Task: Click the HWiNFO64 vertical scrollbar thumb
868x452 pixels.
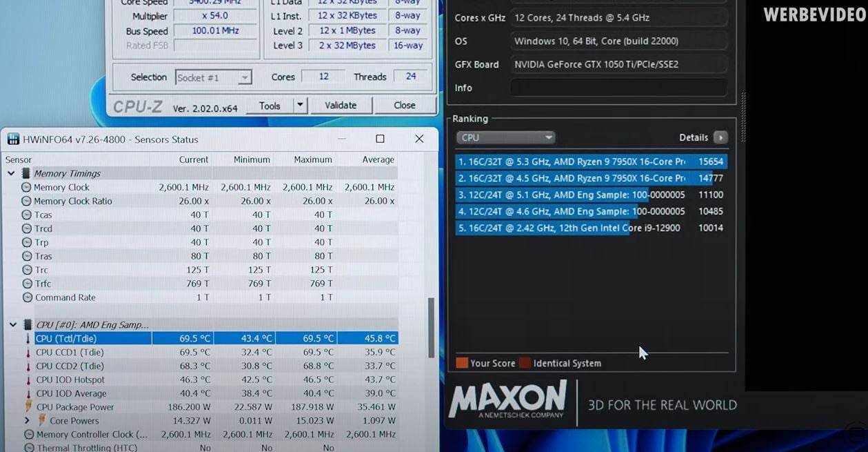Action: (432, 328)
